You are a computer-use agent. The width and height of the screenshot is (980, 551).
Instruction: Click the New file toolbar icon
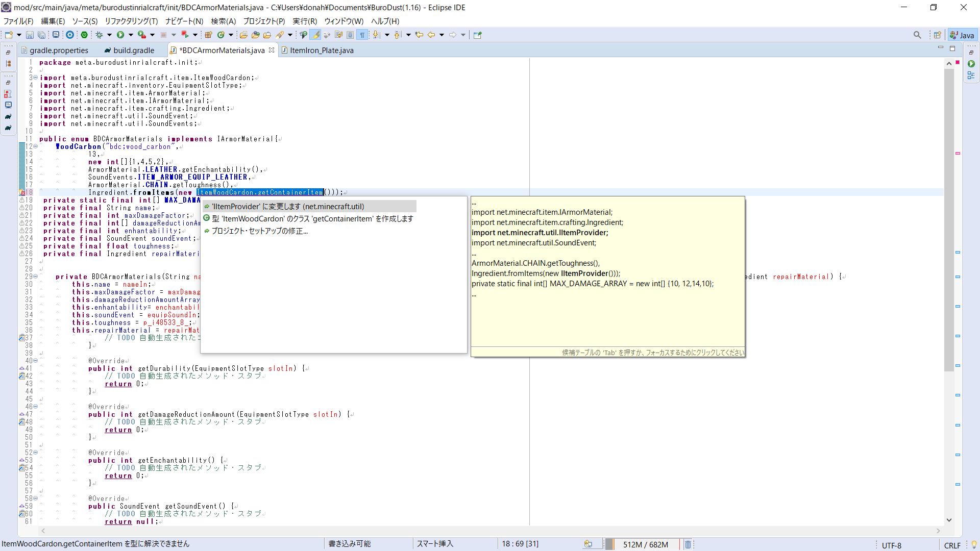pyautogui.click(x=9, y=35)
